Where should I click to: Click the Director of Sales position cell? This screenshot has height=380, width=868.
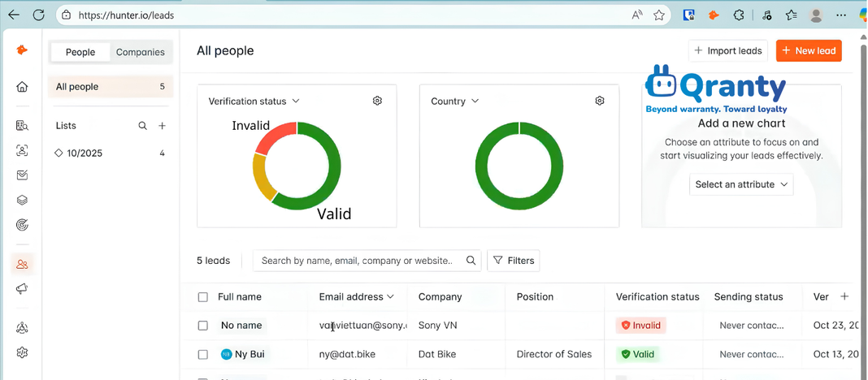tap(554, 355)
